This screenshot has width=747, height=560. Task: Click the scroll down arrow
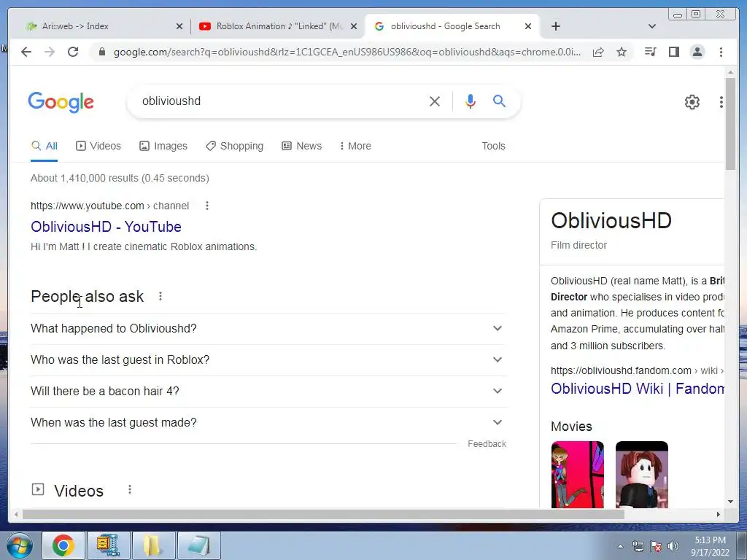pos(730,502)
